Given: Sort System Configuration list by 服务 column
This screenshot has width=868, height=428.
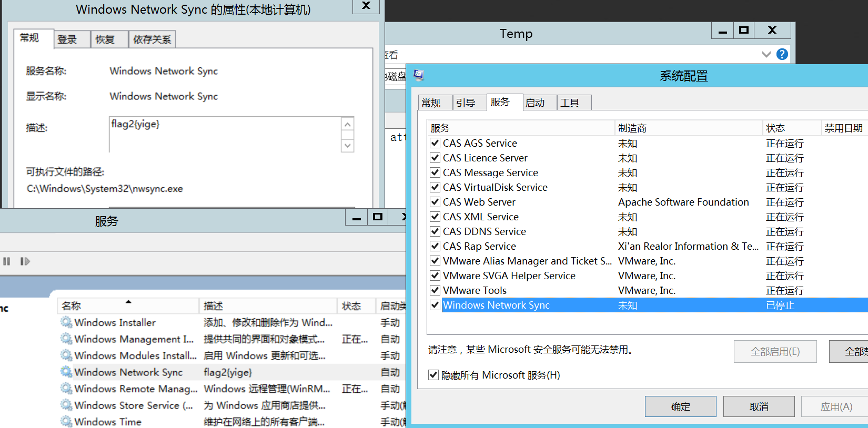Looking at the screenshot, I should (521, 128).
